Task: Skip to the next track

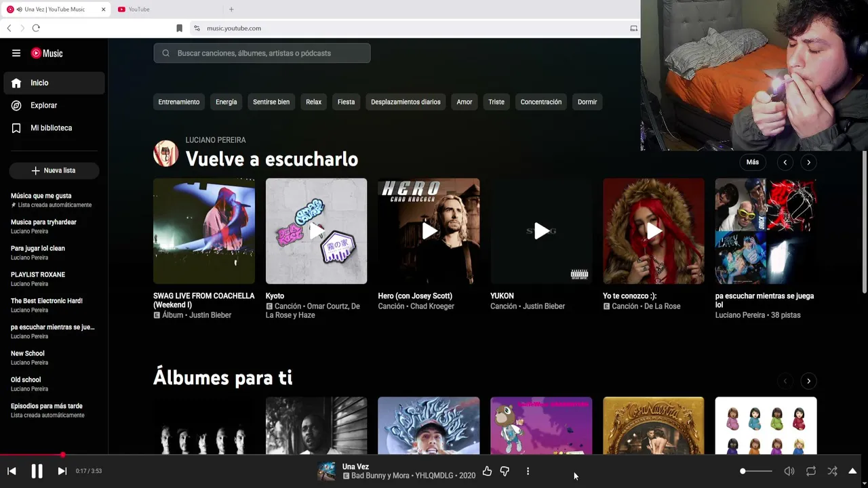Action: click(62, 471)
